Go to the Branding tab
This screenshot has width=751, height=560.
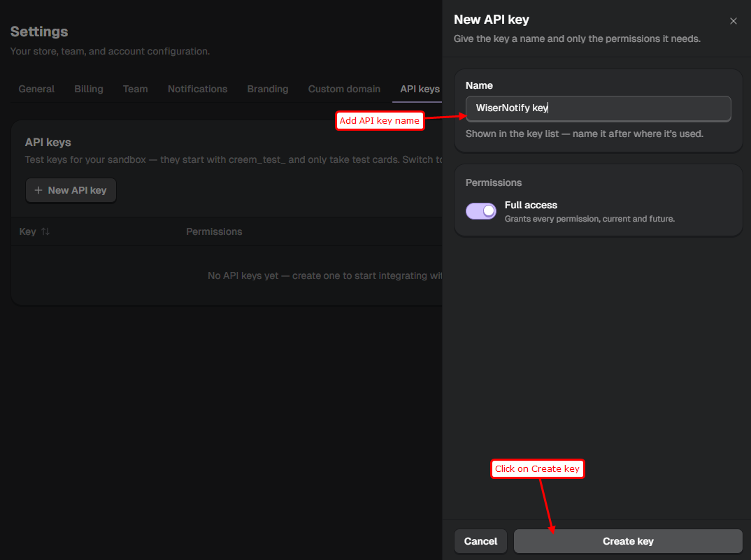pos(267,89)
